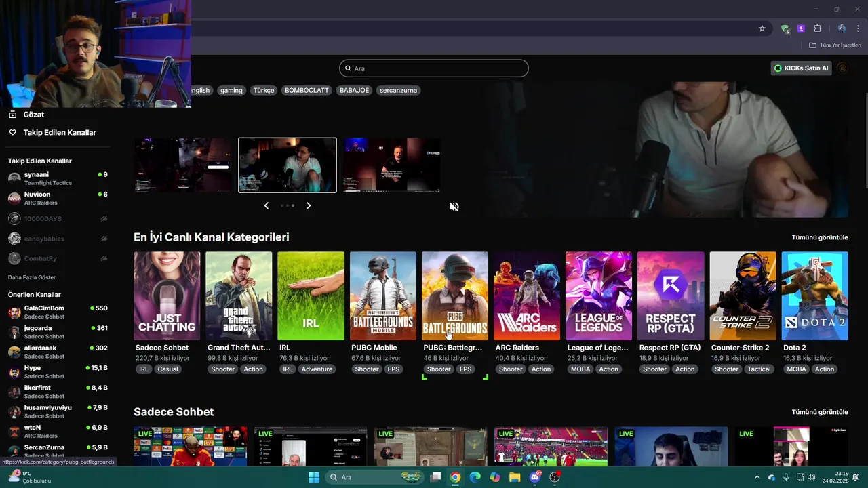
Task: Select the highlighted middle featured stream thumbnail
Action: [x=288, y=165]
